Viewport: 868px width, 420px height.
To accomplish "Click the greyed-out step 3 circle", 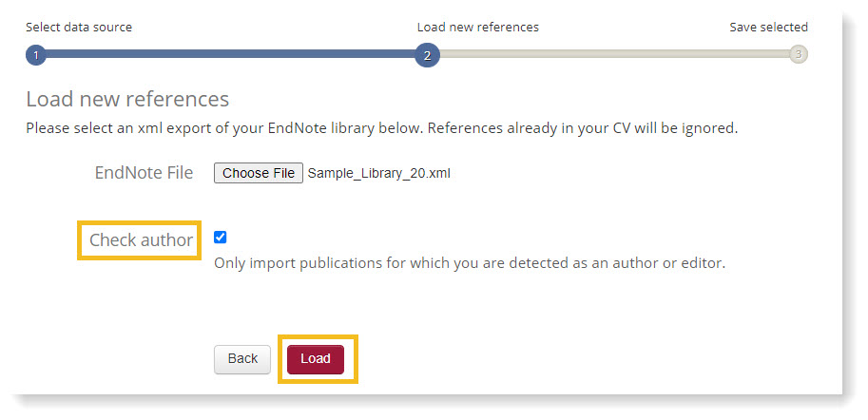I will point(798,55).
